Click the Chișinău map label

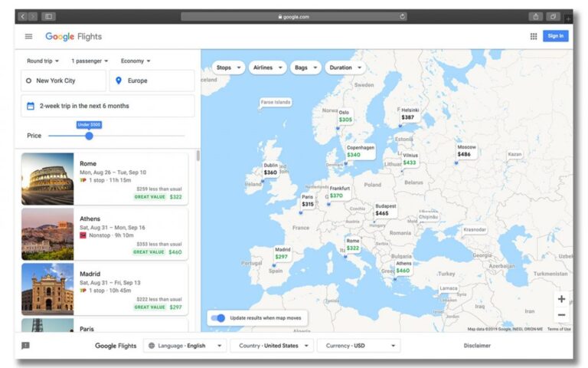[428, 217]
